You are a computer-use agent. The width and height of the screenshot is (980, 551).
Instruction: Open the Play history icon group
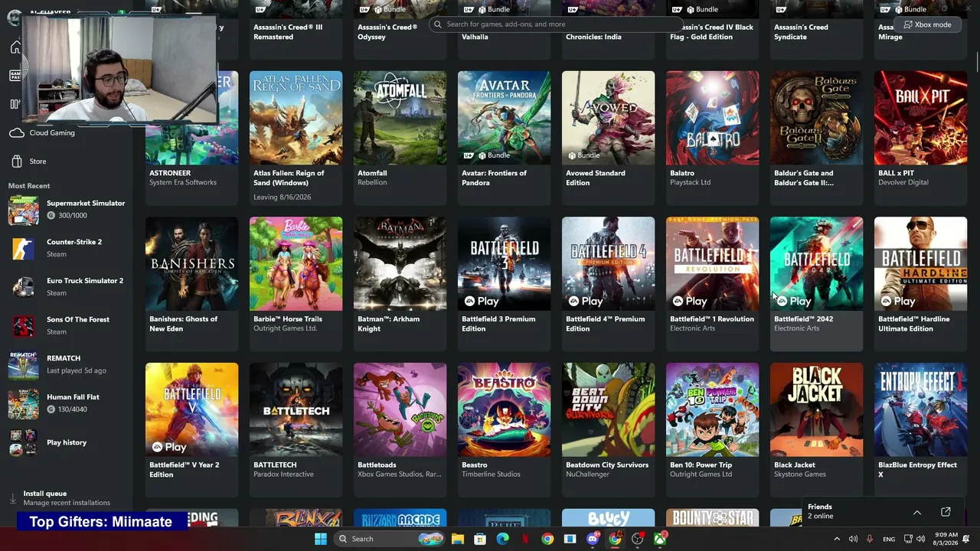[x=23, y=442]
